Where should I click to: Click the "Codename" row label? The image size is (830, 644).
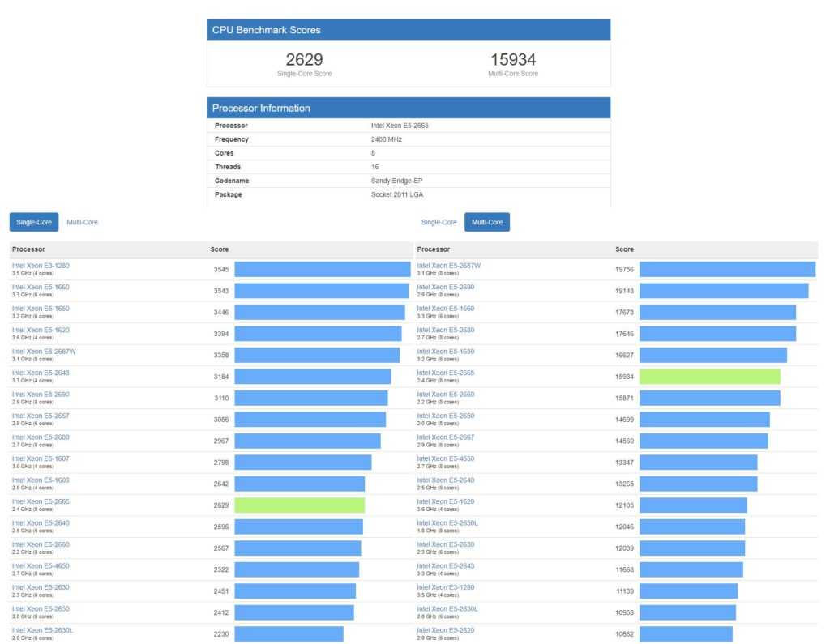tap(232, 181)
